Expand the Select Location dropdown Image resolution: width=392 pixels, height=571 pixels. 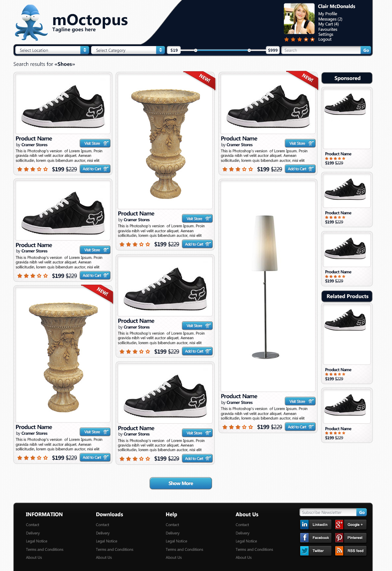point(52,50)
